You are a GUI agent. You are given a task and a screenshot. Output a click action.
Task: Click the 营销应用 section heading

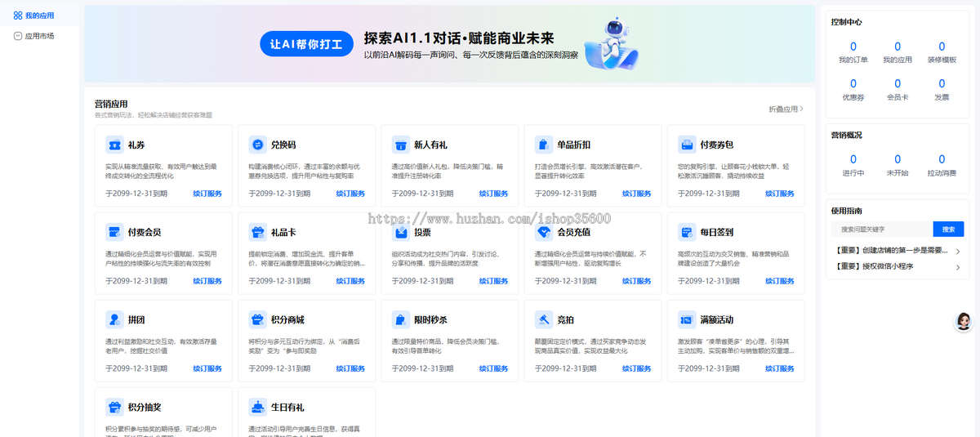[x=111, y=104]
